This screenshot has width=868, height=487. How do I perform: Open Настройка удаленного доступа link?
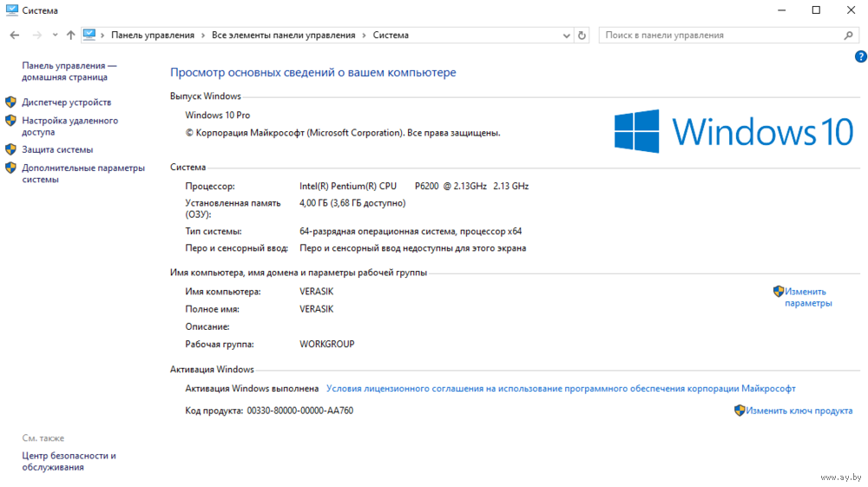coord(69,126)
